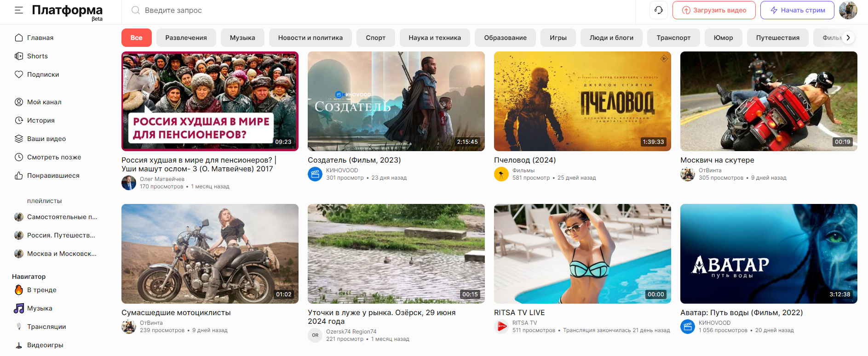
Task: Click the Начать стрим button
Action: pyautogui.click(x=797, y=10)
